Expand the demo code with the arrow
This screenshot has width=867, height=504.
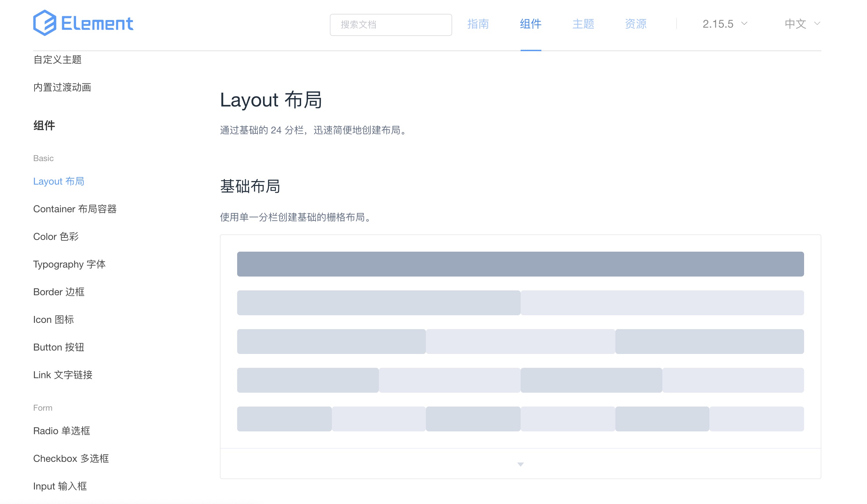pos(520,464)
